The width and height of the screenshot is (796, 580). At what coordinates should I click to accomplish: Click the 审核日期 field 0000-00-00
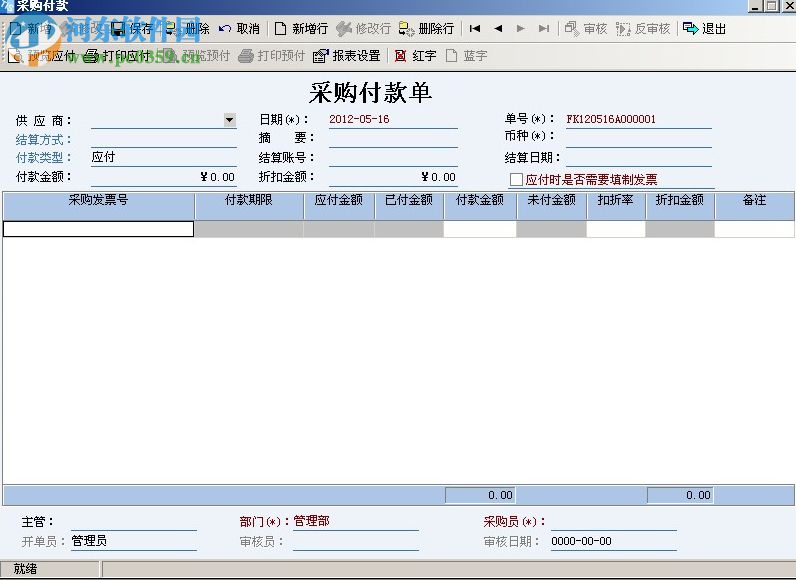(x=614, y=541)
